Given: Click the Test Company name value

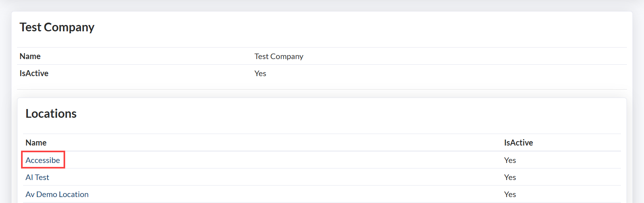Looking at the screenshot, I should [278, 56].
